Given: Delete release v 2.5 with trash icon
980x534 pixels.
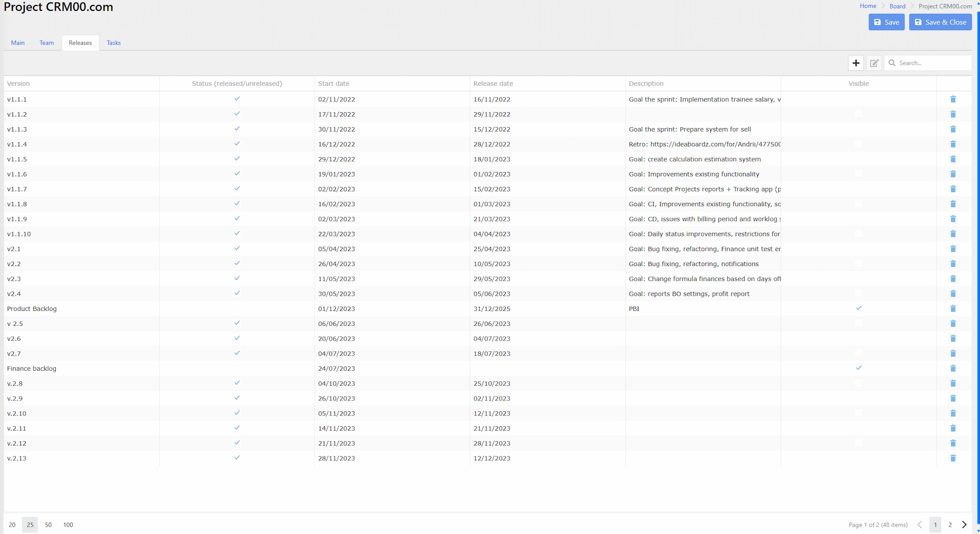Looking at the screenshot, I should 953,323.
